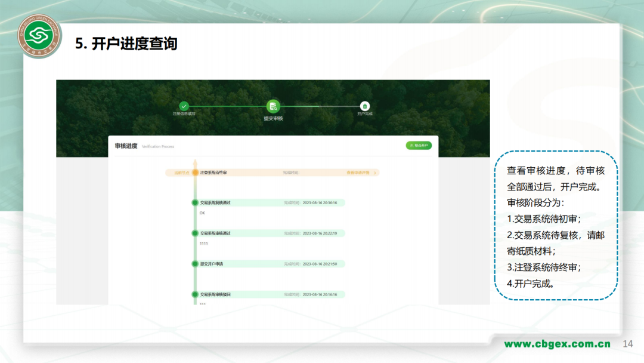Click the green dot beside 交易系统审核驳回

coord(195,294)
